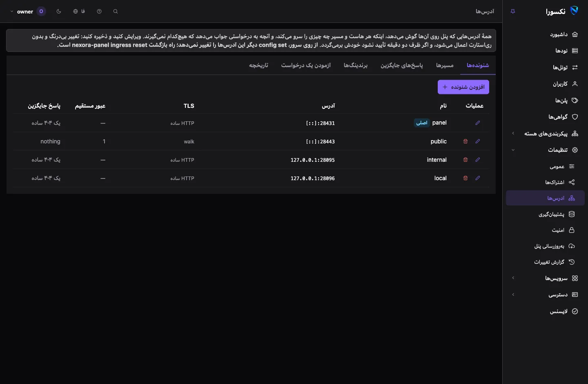588x384 pixels.
Task: Click the pin sidebar icon
Action: pyautogui.click(x=513, y=11)
